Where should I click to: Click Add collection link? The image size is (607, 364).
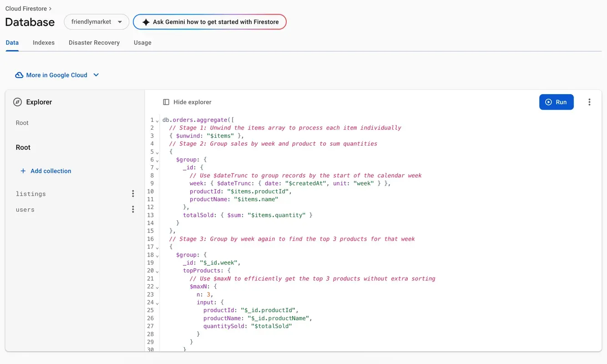point(46,171)
